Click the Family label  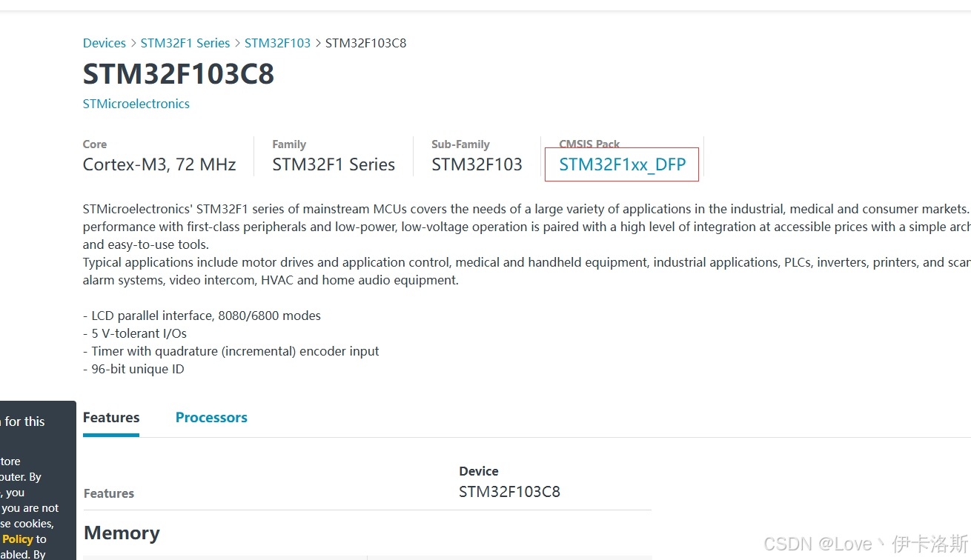(x=289, y=144)
